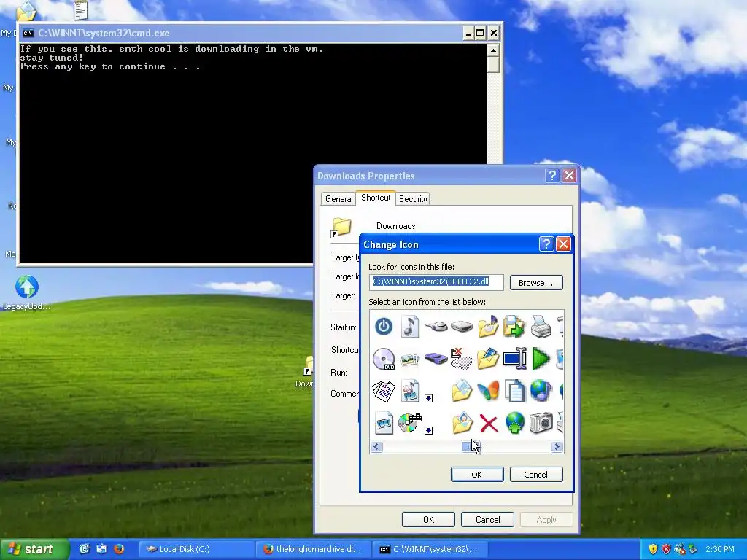Open LegacyUpdate desktop shortcut
The width and height of the screenshot is (747, 560).
tap(27, 293)
